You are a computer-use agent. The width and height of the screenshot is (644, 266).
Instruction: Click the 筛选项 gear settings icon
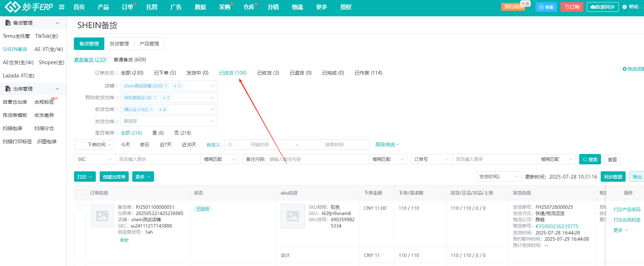pyautogui.click(x=624, y=69)
